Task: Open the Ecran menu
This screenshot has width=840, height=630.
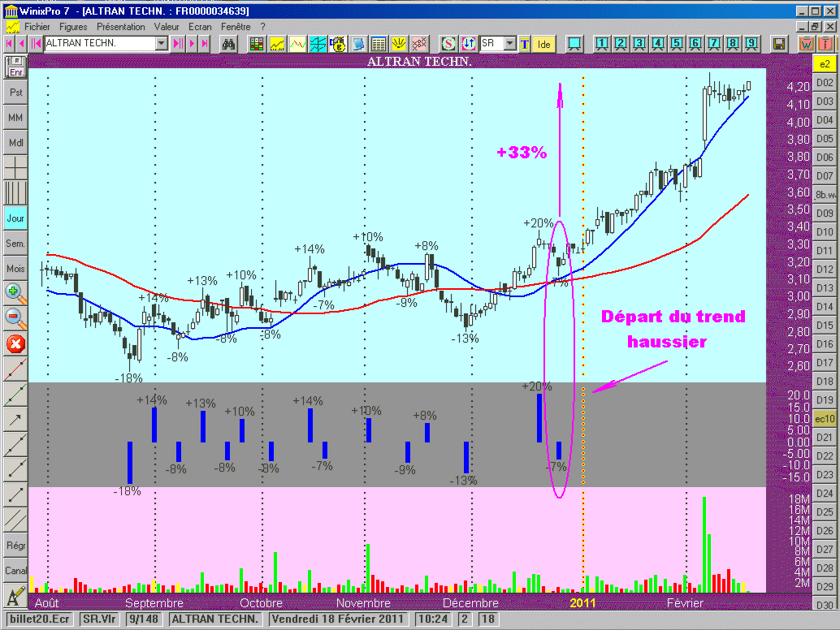Action: click(200, 27)
